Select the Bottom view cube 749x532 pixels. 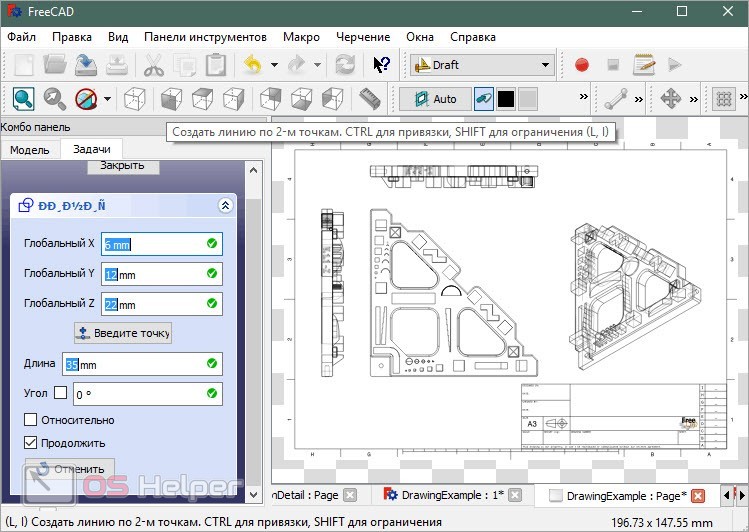pos(301,99)
